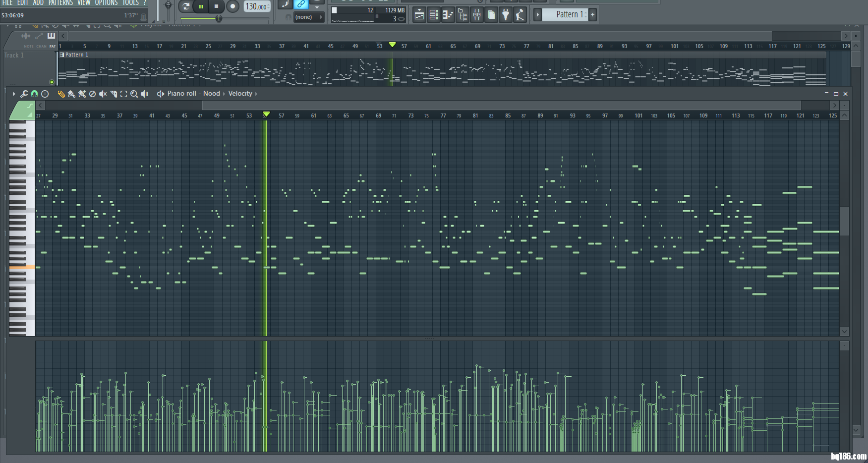Click the piano roll playhead marker
This screenshot has width=868, height=463.
coord(266,115)
